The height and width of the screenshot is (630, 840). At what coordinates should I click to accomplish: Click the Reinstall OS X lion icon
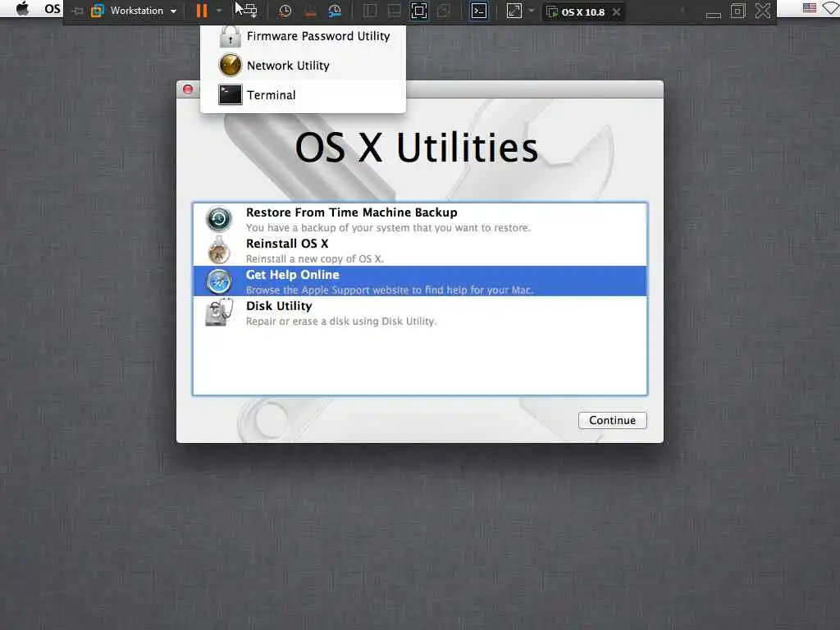tap(218, 250)
